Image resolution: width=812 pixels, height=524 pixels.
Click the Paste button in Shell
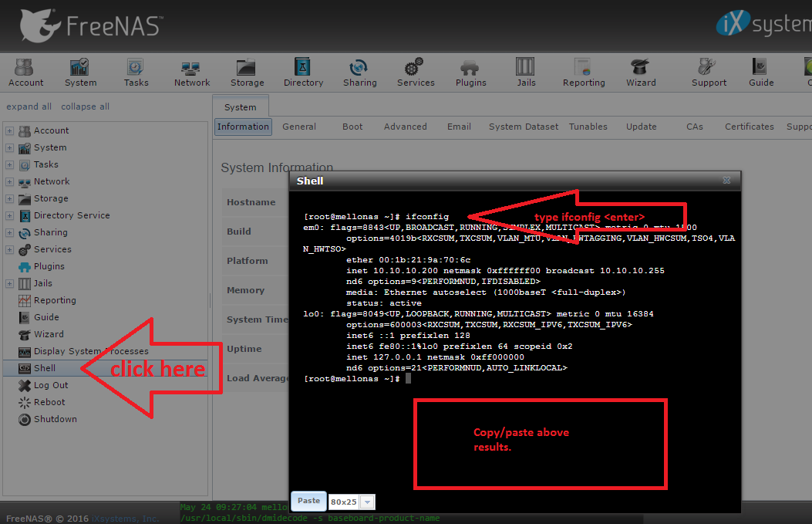[x=308, y=501]
